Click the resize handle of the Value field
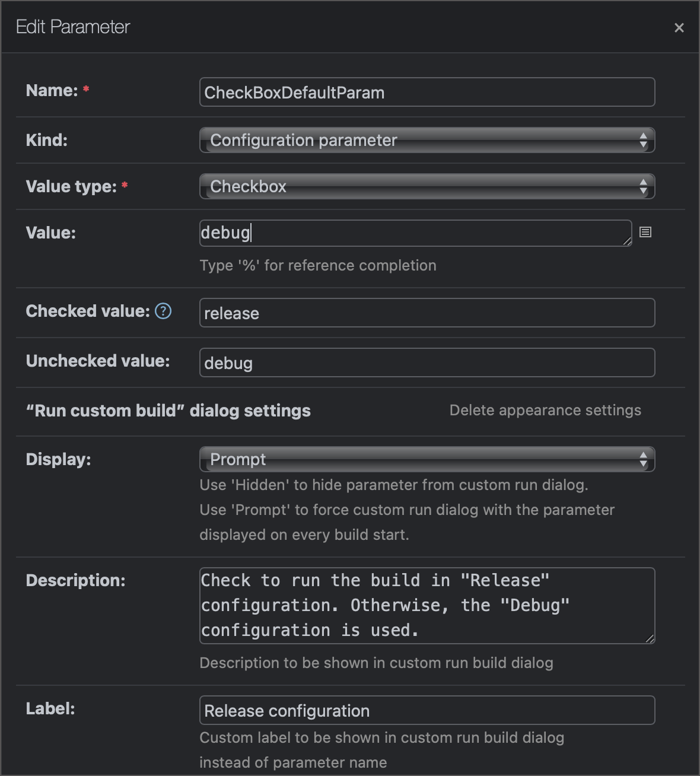The image size is (700, 776). (628, 242)
